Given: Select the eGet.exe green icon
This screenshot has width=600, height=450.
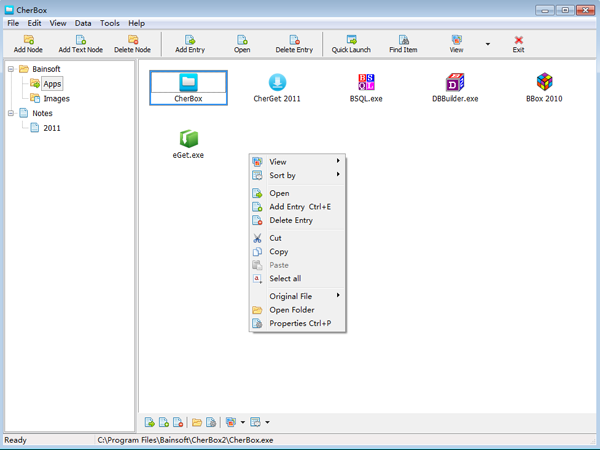Looking at the screenshot, I should (189, 138).
